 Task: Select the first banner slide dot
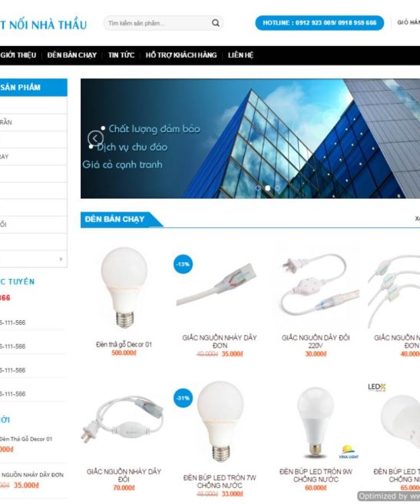[x=258, y=188]
